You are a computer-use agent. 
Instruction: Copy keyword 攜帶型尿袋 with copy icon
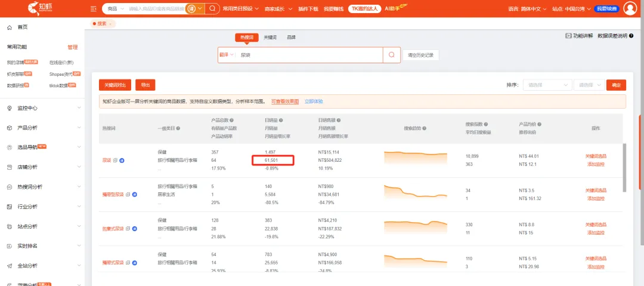[128, 194]
